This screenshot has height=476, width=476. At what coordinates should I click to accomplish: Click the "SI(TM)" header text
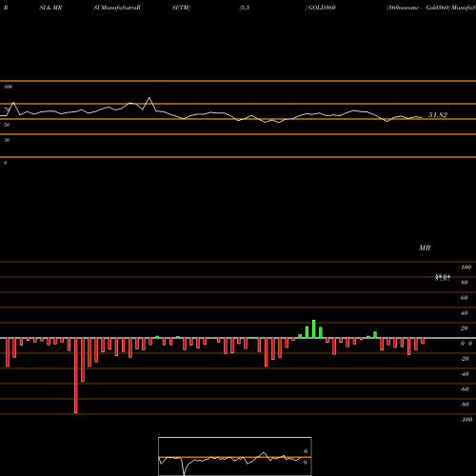[x=181, y=8]
